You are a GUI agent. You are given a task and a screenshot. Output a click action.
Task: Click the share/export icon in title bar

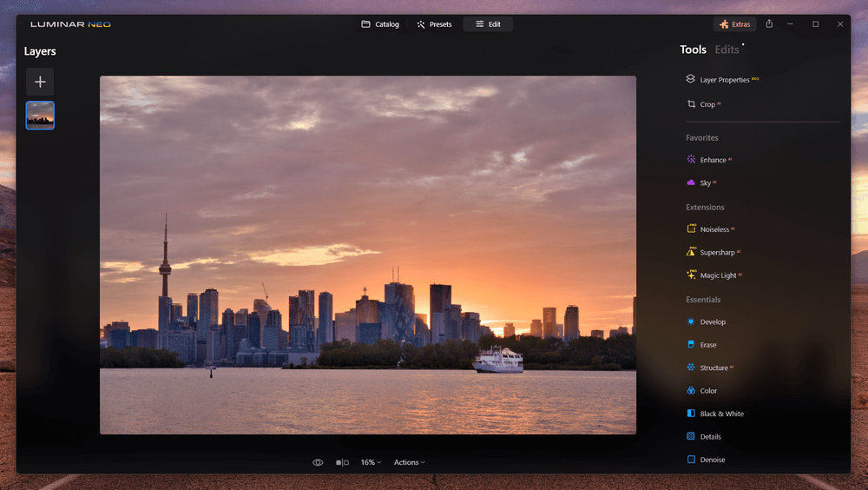click(x=769, y=24)
